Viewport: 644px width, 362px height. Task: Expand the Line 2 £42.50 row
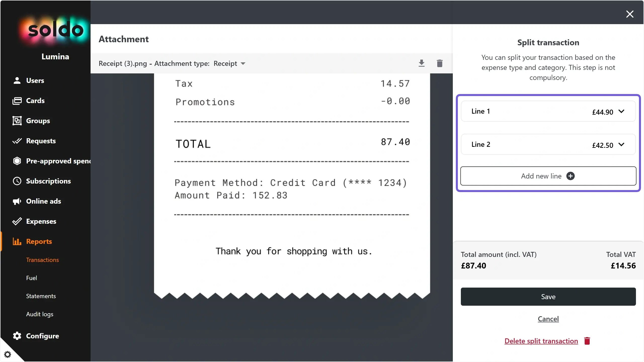coord(621,145)
